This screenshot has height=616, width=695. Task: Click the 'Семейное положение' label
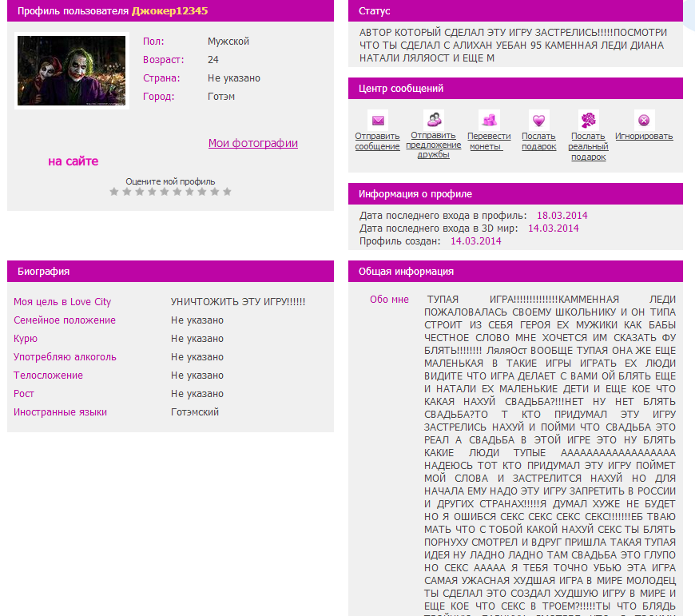tap(64, 320)
